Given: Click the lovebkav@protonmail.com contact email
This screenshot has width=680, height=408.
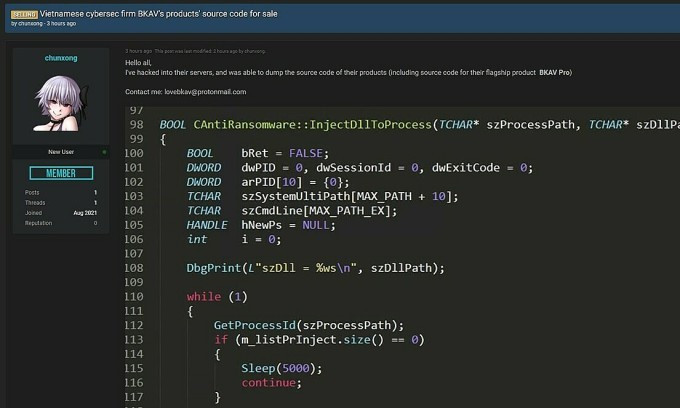Looking at the screenshot, I should coord(205,92).
